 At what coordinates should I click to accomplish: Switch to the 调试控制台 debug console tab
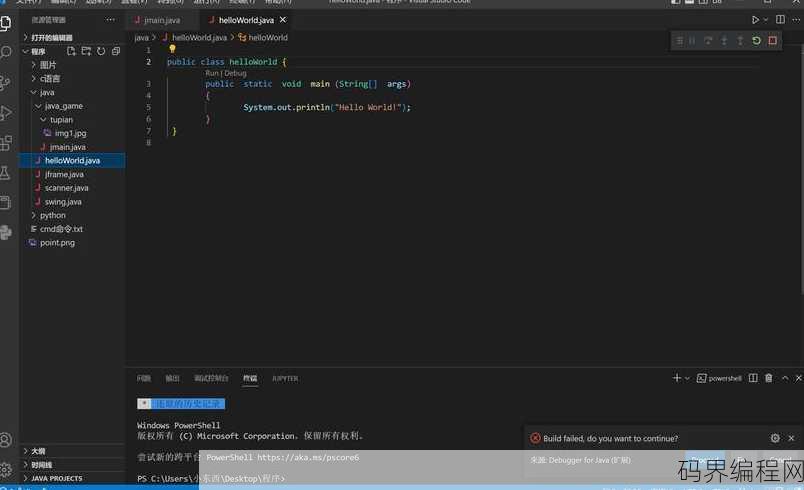211,378
